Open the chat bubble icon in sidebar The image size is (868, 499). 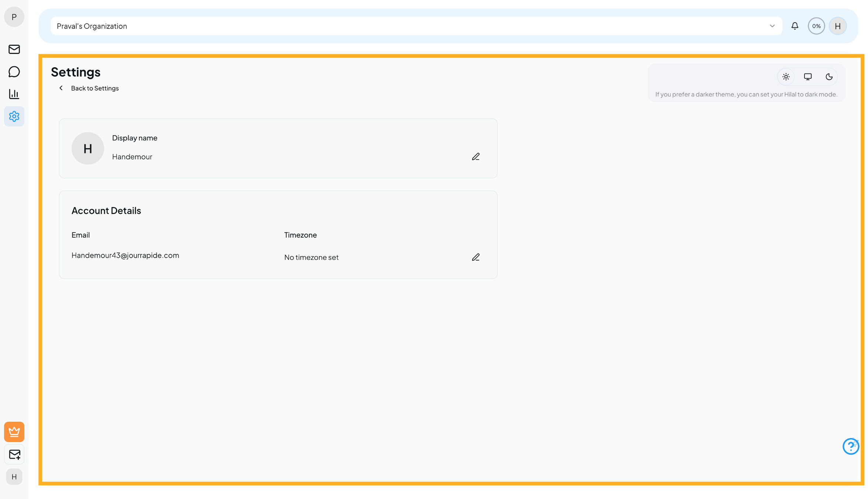[14, 72]
